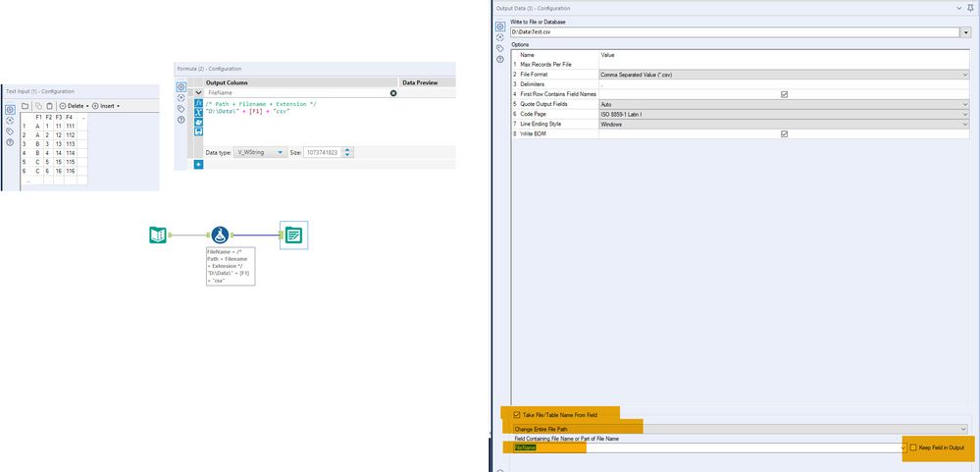980x472 pixels.
Task: Open Formula annotation tag tab
Action: (181, 108)
